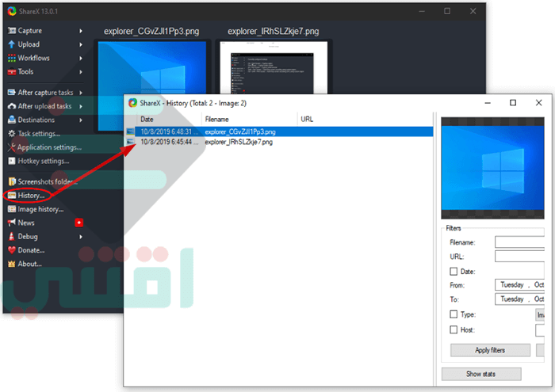Click the ShareX logo in main window title bar
This screenshot has height=392, width=555.
(x=12, y=11)
